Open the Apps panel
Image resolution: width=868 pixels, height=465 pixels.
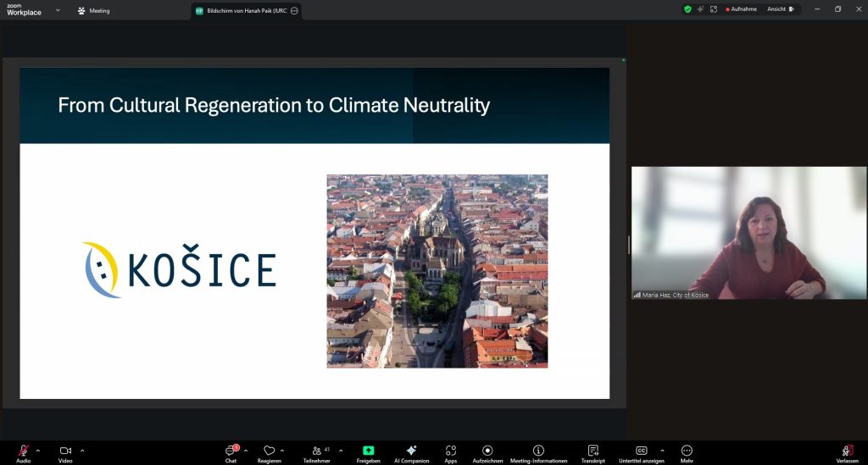pyautogui.click(x=451, y=451)
